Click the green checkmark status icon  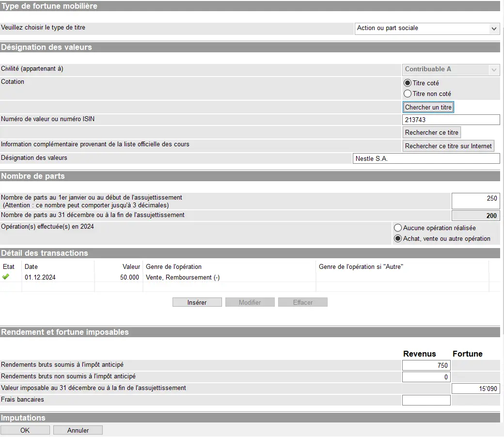[6, 277]
